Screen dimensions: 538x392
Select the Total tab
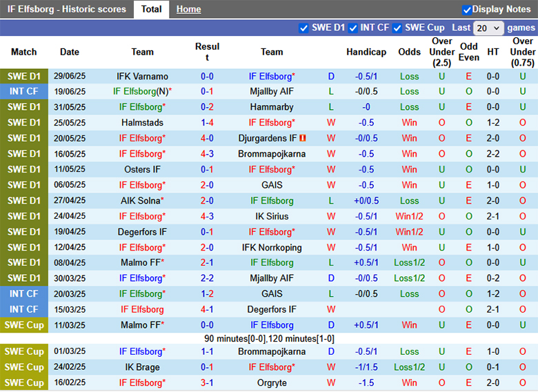click(x=151, y=9)
